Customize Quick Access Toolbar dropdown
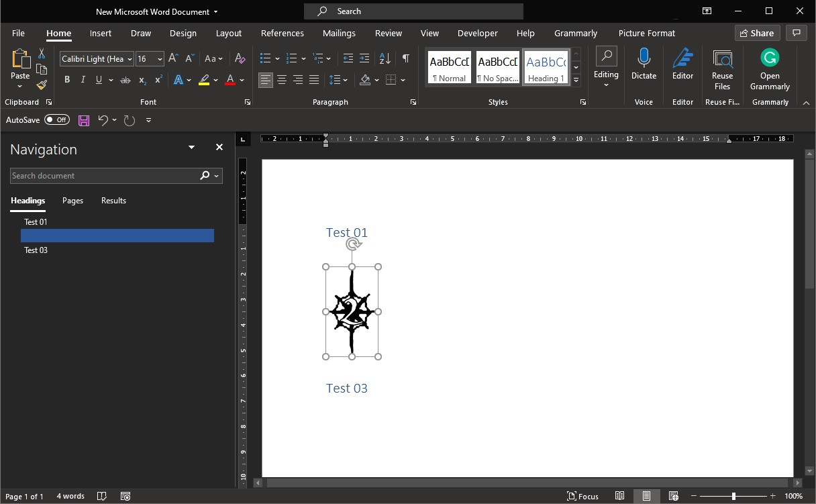 (148, 120)
